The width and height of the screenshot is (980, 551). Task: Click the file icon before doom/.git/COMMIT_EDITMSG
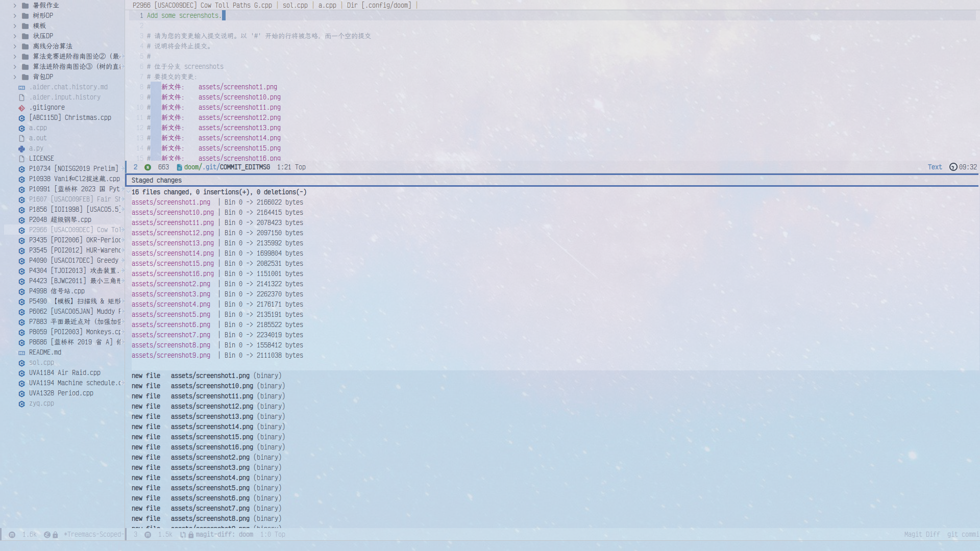pos(179,167)
